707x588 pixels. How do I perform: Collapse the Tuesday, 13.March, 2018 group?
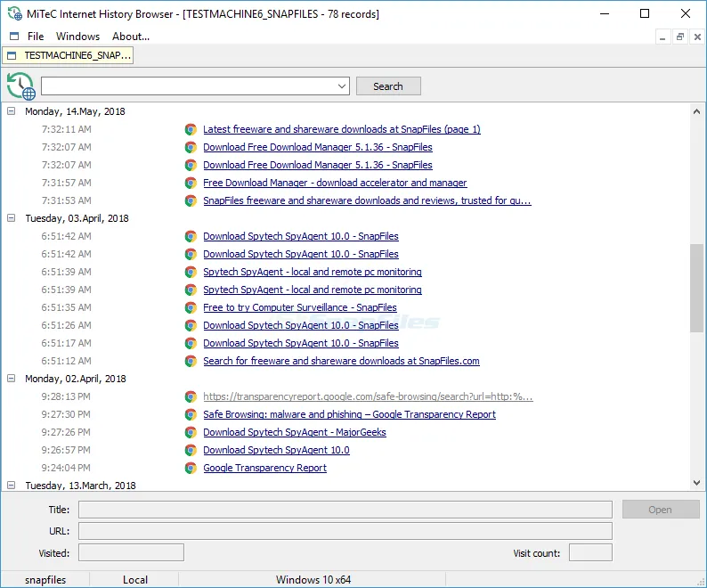coord(12,486)
